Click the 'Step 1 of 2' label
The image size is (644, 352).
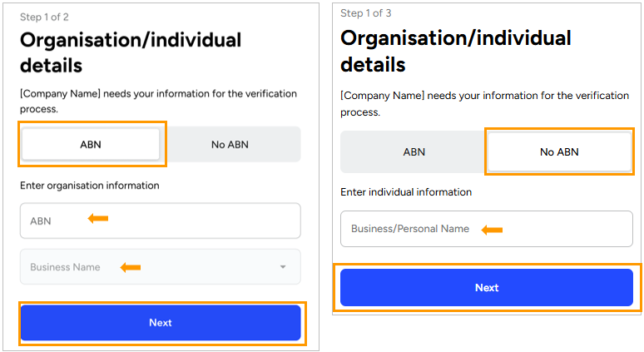[44, 17]
